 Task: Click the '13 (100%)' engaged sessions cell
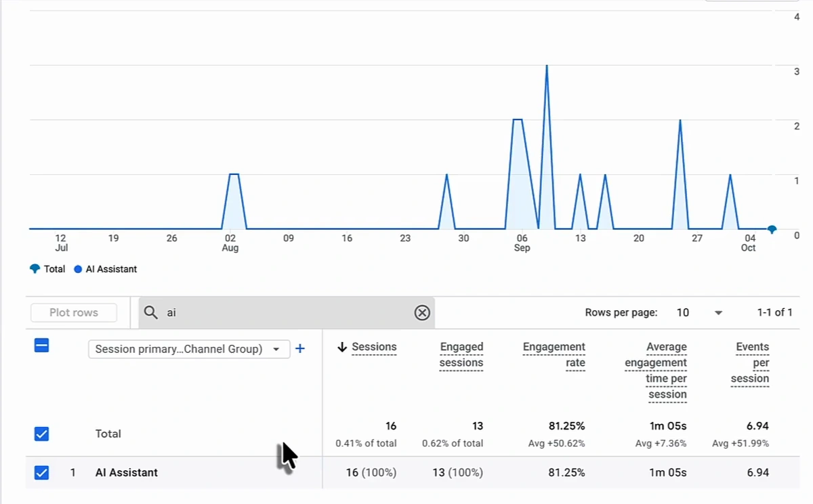point(458,472)
